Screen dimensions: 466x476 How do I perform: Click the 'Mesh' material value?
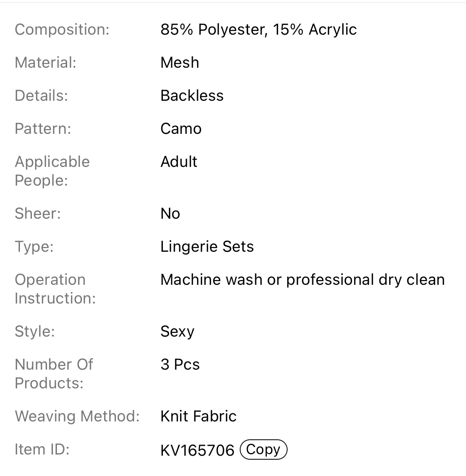click(180, 63)
